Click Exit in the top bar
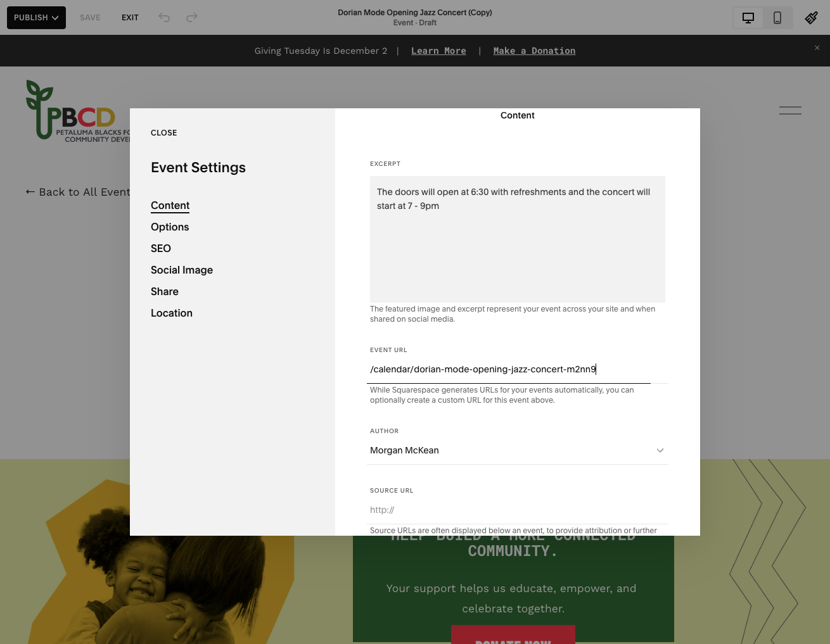Screen dimensions: 830x644 [130, 18]
